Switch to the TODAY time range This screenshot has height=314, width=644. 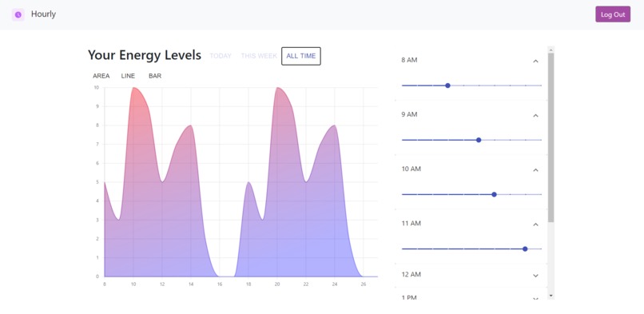(221, 56)
